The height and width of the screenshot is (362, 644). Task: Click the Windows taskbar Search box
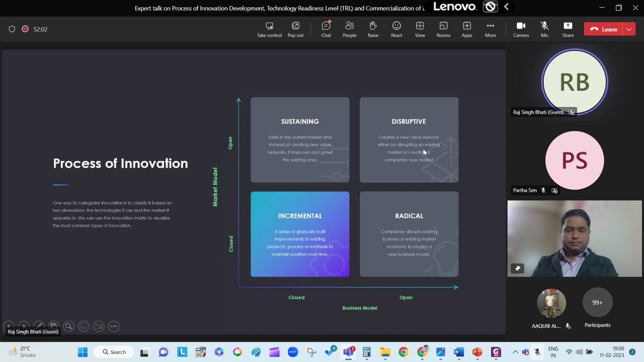pos(114,352)
